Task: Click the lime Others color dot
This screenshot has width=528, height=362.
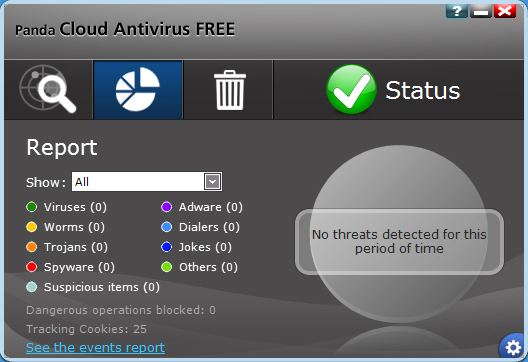Action: click(167, 267)
